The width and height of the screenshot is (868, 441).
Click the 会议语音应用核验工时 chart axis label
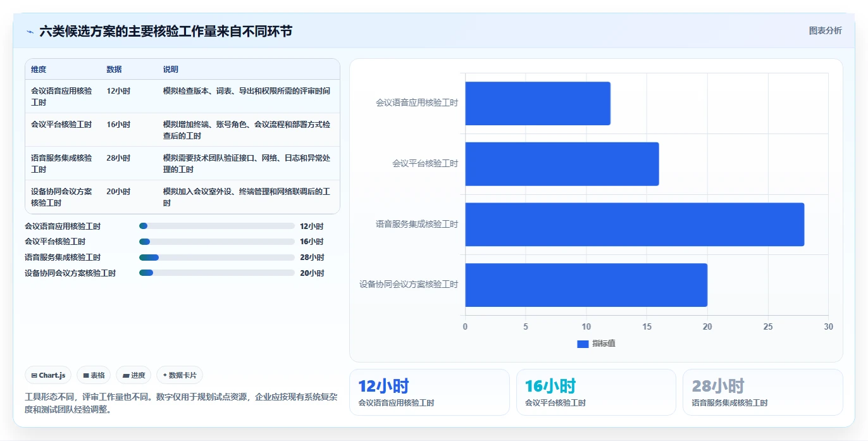[x=417, y=102]
